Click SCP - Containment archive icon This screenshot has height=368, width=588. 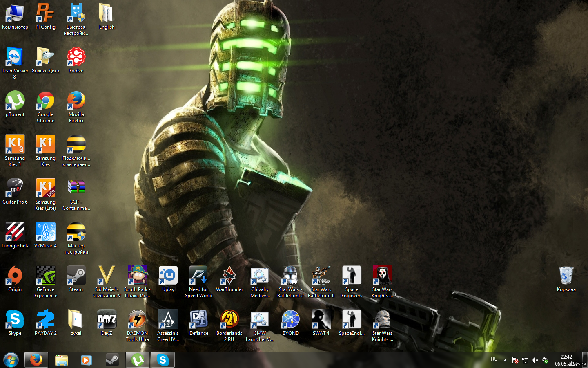click(x=76, y=195)
